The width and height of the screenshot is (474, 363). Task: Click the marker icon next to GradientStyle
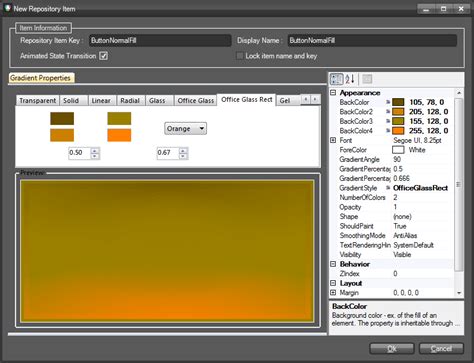pos(388,188)
